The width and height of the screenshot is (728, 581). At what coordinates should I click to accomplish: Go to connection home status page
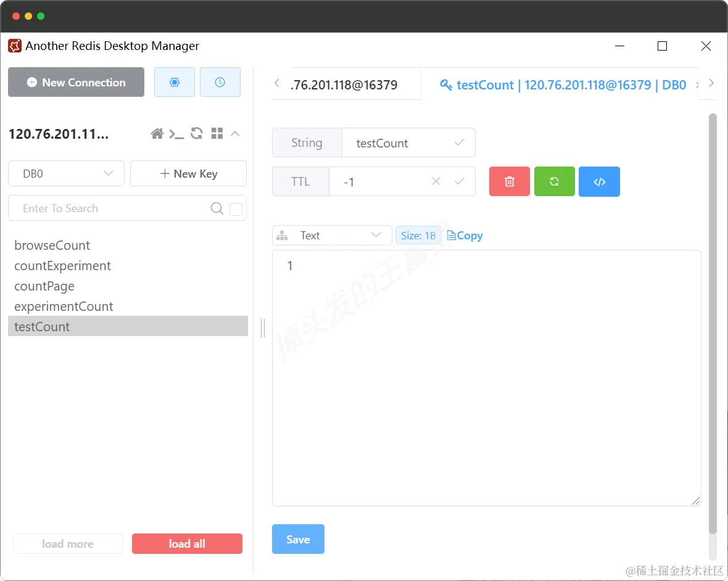tap(157, 134)
